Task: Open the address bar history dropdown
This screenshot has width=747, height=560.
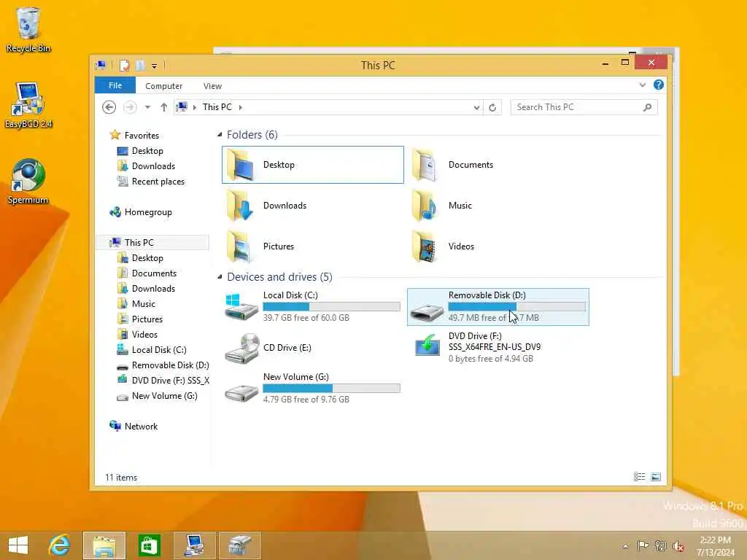Action: point(476,108)
